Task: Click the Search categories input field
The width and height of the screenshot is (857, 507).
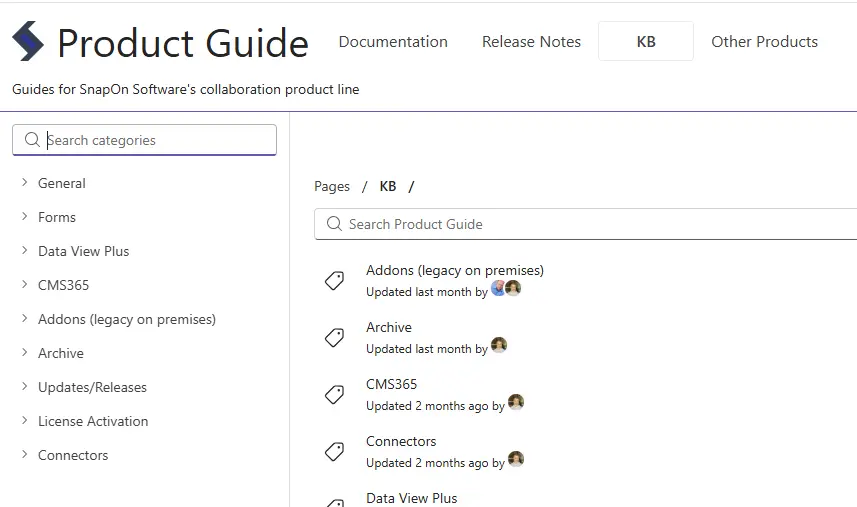Action: coord(150,140)
